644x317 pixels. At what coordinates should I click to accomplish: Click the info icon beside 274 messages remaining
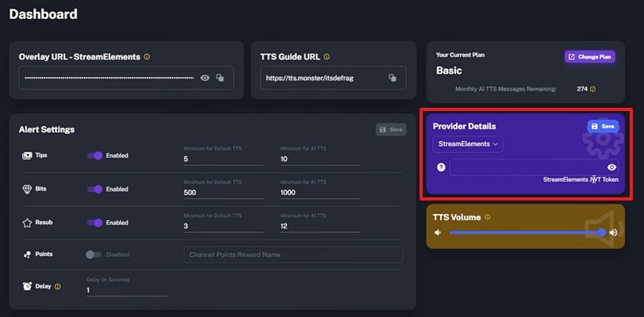tap(592, 89)
